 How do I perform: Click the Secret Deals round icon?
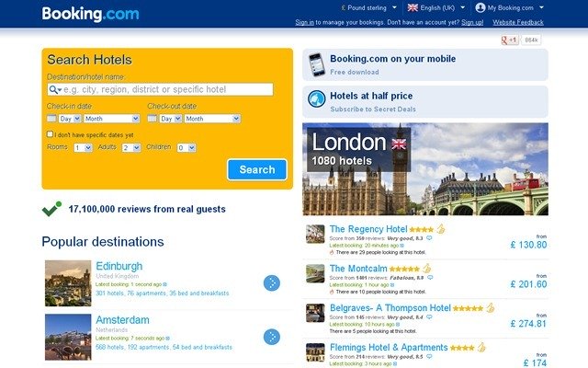coord(316,99)
